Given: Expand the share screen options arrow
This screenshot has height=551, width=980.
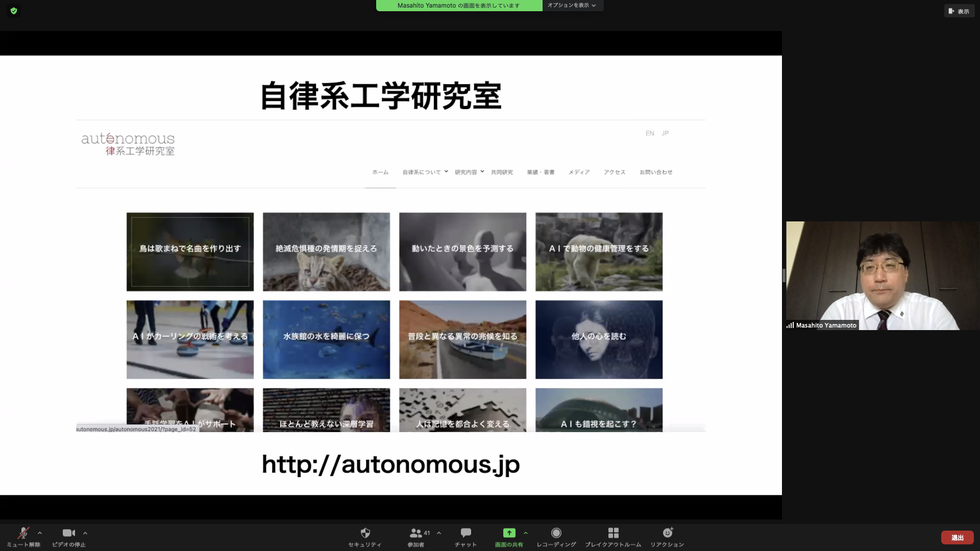Looking at the screenshot, I should pos(526,533).
